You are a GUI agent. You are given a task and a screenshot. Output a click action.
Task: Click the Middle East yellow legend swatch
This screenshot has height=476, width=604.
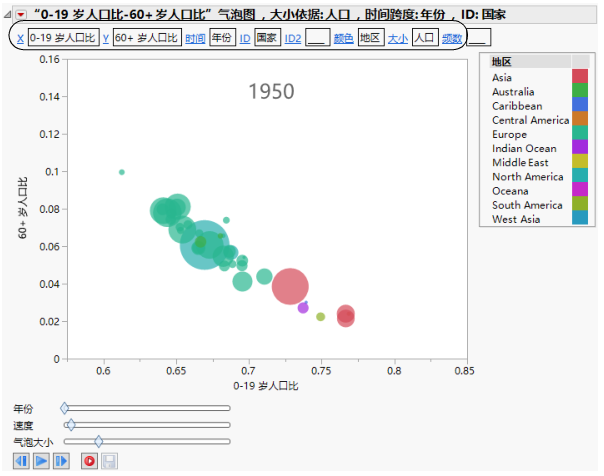[580, 161]
